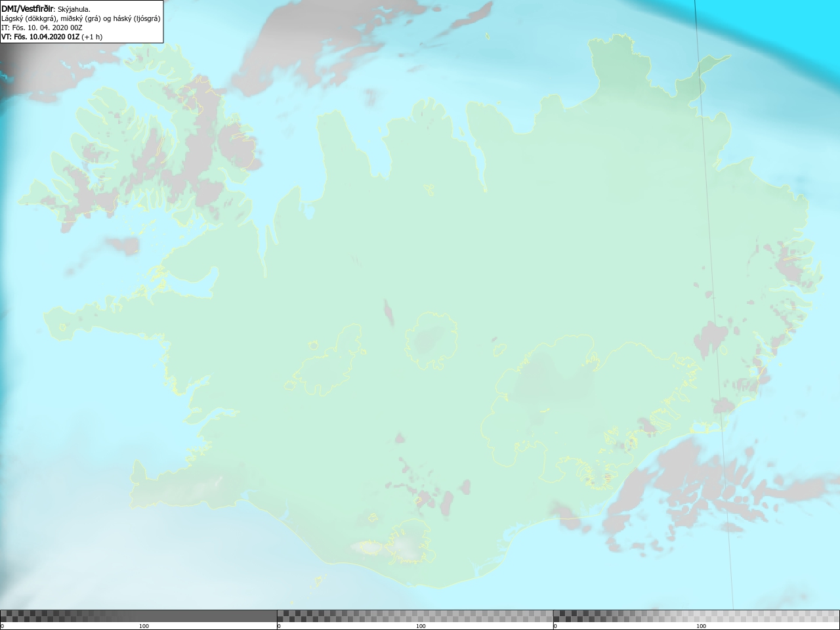840x630 pixels.
Task: Click the light grey high-cloud scale bar
Action: 696,616
